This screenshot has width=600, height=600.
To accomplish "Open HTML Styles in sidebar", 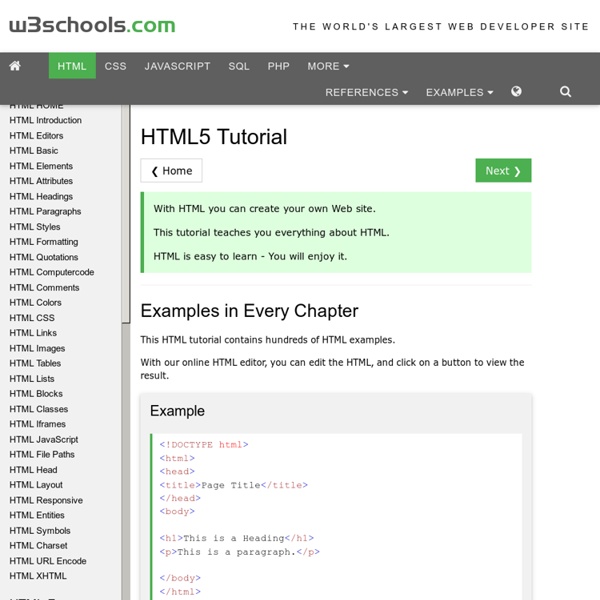I will tap(35, 227).
